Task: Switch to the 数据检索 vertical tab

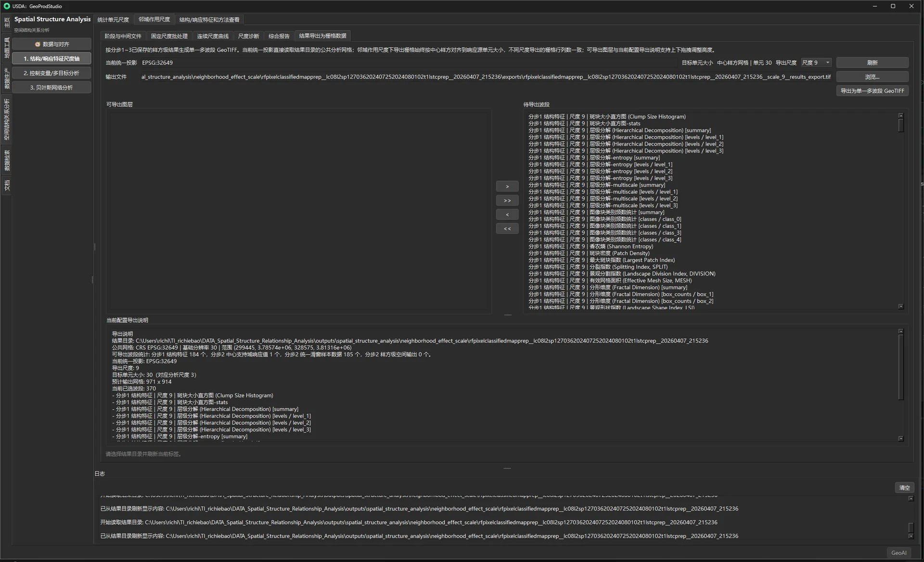Action: (7, 160)
